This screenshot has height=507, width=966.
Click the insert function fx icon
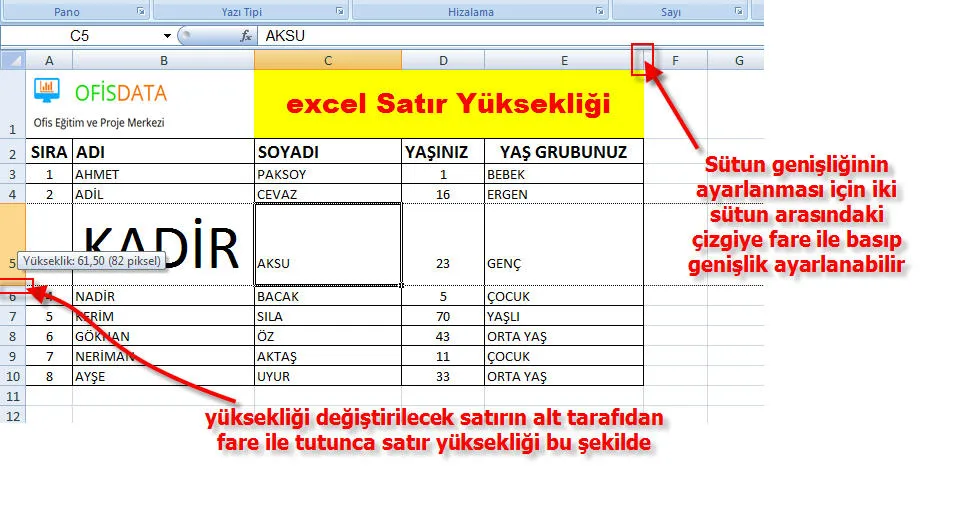(246, 36)
